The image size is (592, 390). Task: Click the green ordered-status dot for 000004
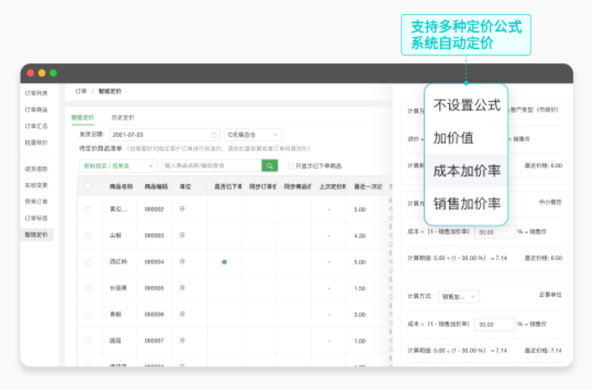coord(224,262)
